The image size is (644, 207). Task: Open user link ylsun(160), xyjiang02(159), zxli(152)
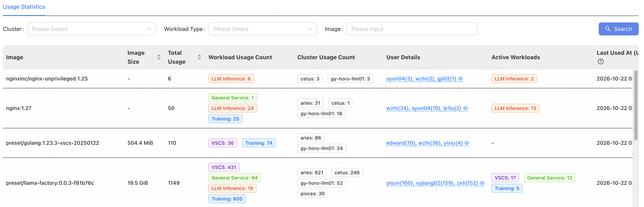click(432, 183)
